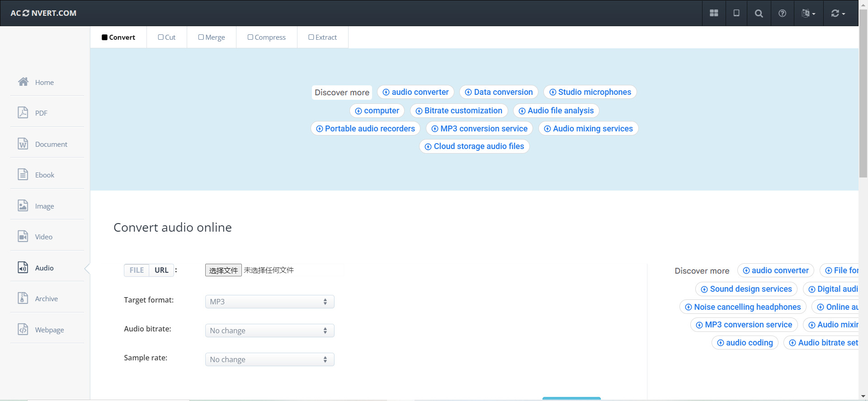
Task: Click the 'Target format:' label
Action: (x=149, y=300)
